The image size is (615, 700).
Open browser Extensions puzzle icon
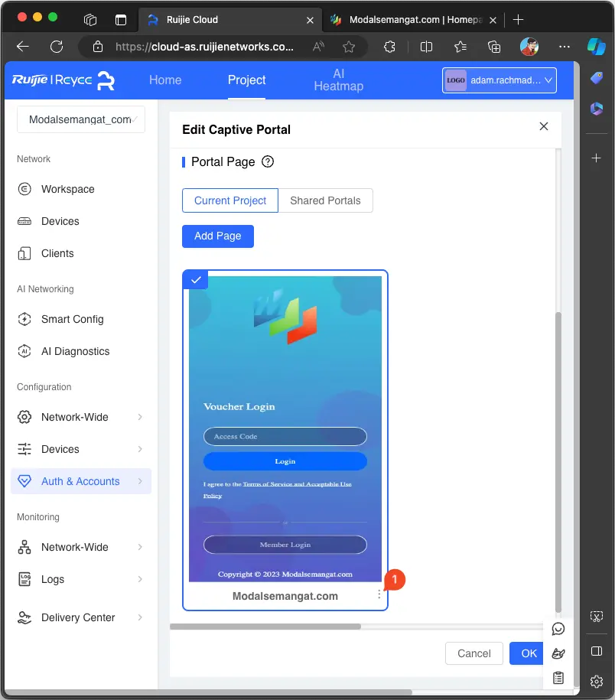click(389, 47)
